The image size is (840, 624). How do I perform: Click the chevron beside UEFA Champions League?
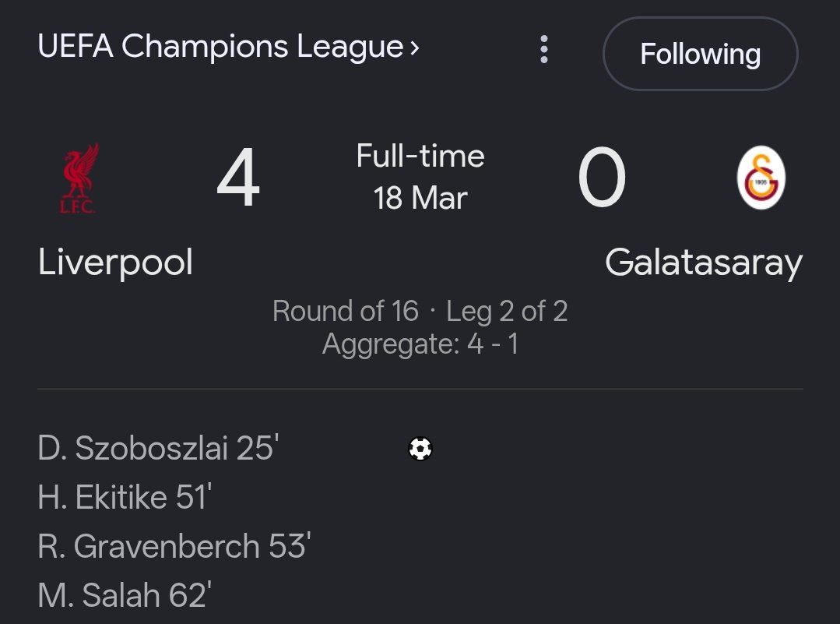tap(415, 48)
